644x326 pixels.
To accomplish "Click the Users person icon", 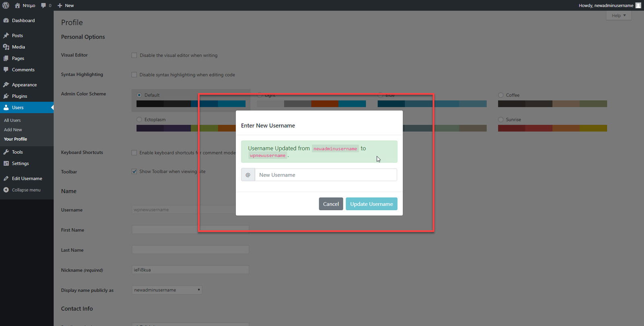I will [x=6, y=107].
